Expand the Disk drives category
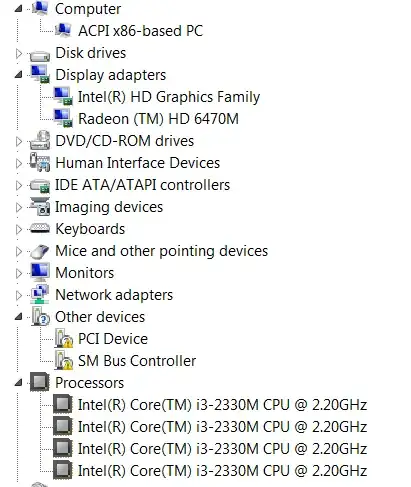 pos(19,53)
